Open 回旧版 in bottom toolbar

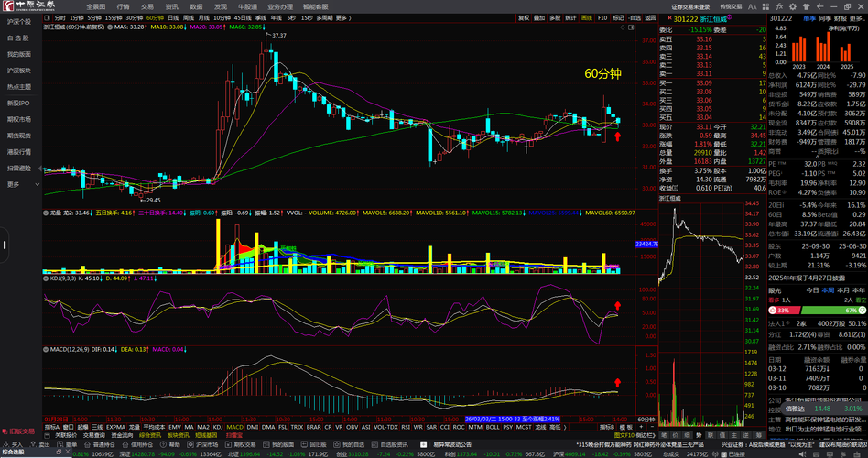[x=313, y=444]
